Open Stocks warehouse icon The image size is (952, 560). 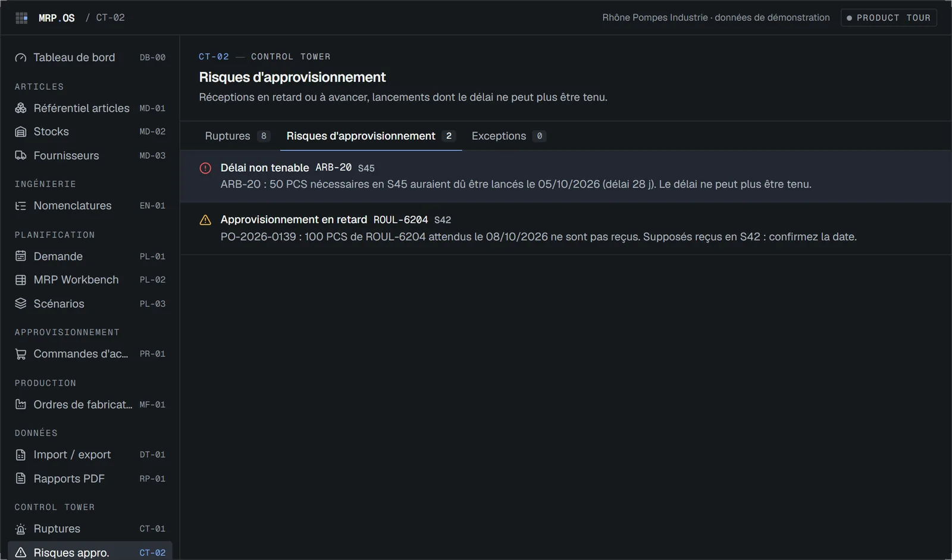point(21,132)
